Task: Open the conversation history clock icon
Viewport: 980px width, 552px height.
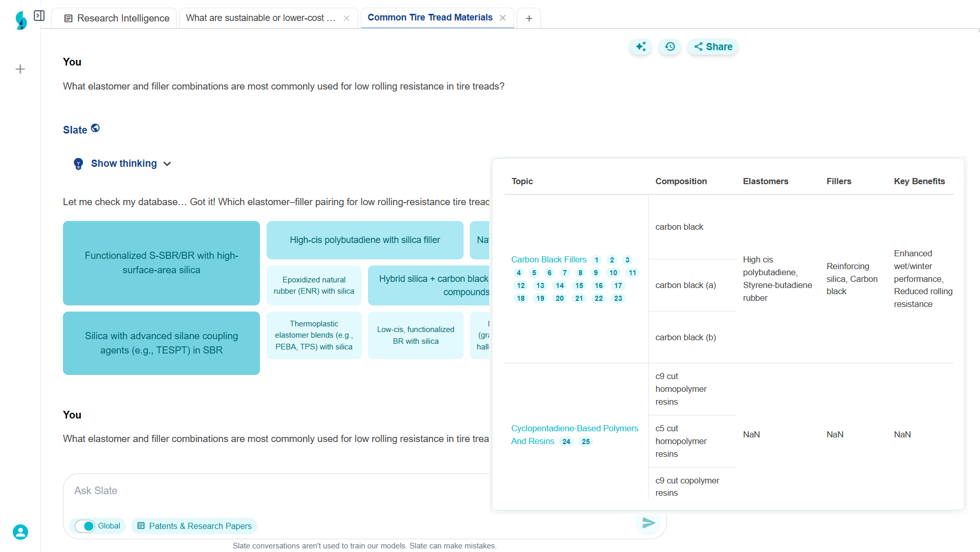Action: [x=670, y=47]
